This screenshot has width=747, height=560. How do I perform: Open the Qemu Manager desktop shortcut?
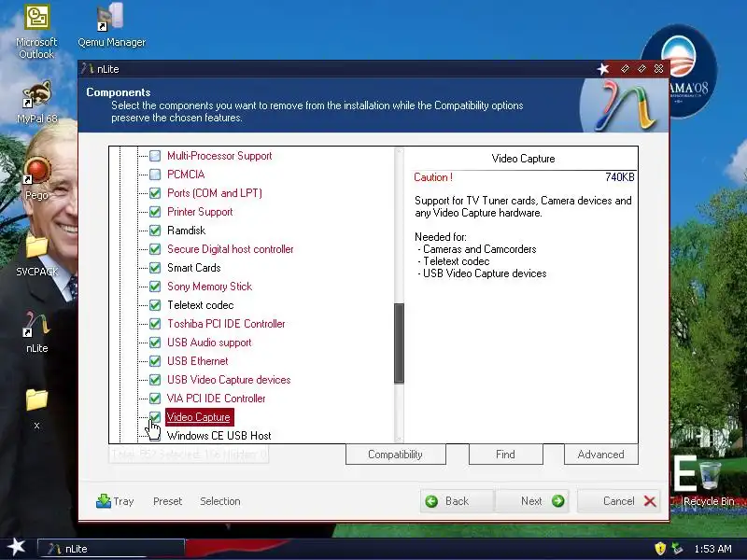tap(111, 26)
